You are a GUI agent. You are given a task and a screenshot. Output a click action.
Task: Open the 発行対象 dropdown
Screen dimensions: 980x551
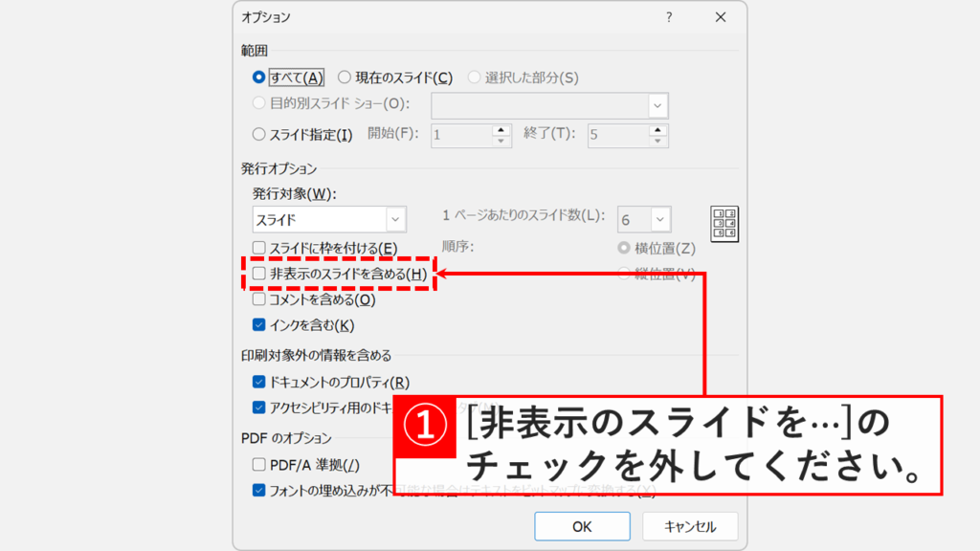395,219
